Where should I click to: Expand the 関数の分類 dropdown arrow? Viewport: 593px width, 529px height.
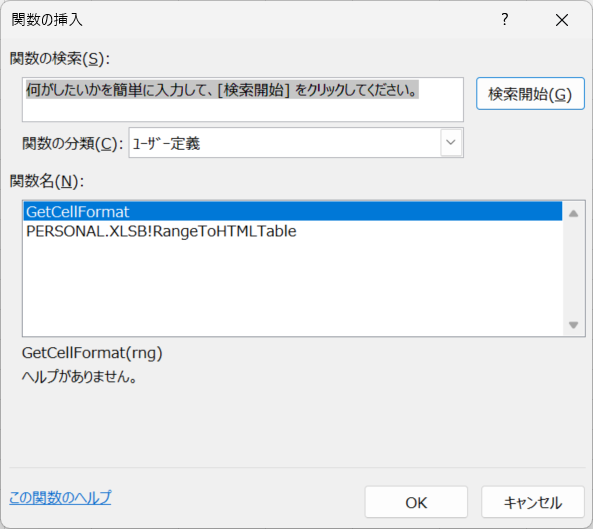451,143
